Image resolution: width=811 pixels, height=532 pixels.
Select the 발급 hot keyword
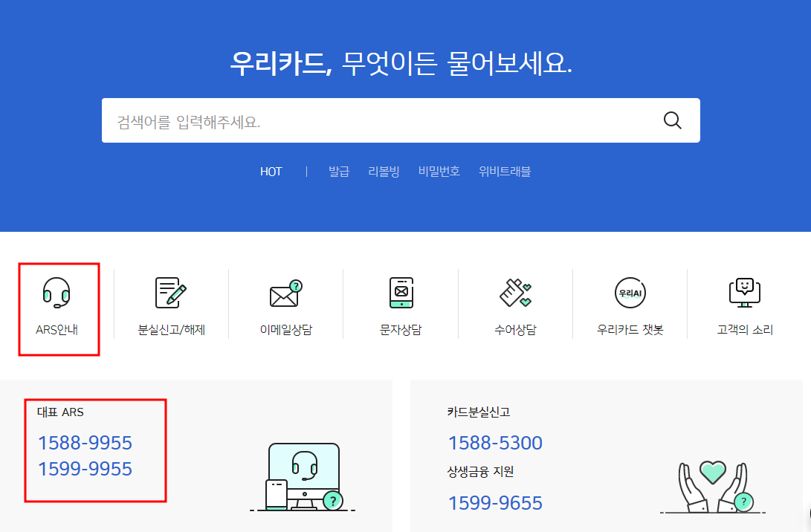[338, 171]
